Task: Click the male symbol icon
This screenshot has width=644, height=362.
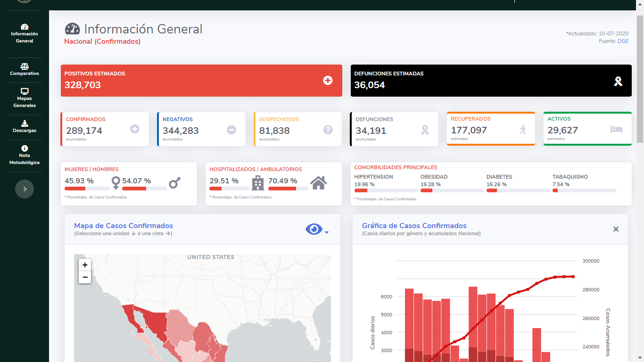Action: 175,182
